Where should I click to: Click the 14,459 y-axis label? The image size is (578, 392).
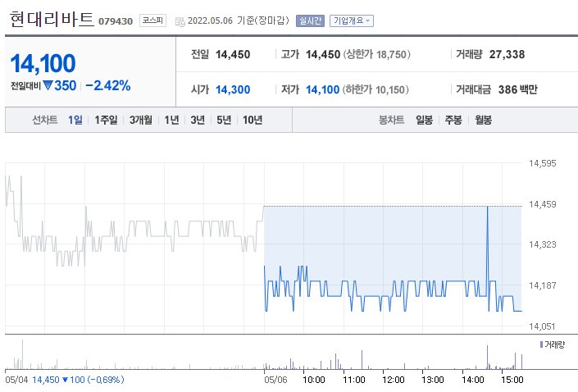[542, 204]
